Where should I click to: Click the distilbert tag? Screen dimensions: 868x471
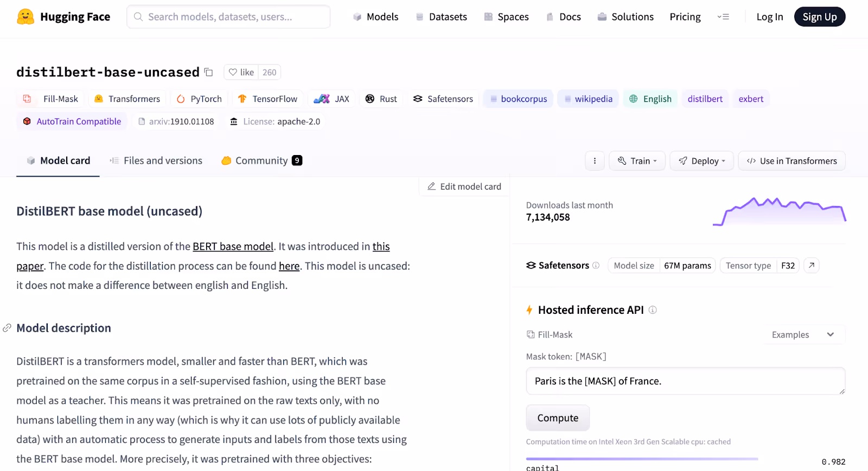pyautogui.click(x=705, y=99)
